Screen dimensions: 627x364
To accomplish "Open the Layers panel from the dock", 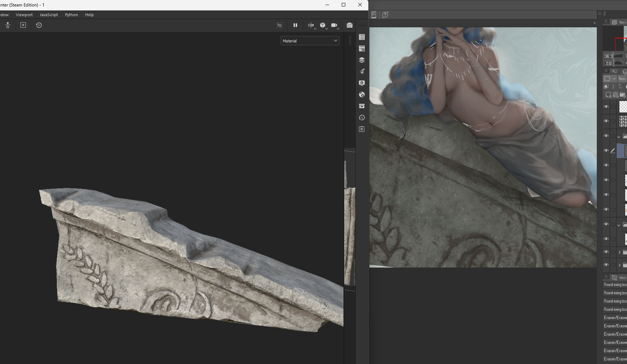I will click(x=362, y=60).
